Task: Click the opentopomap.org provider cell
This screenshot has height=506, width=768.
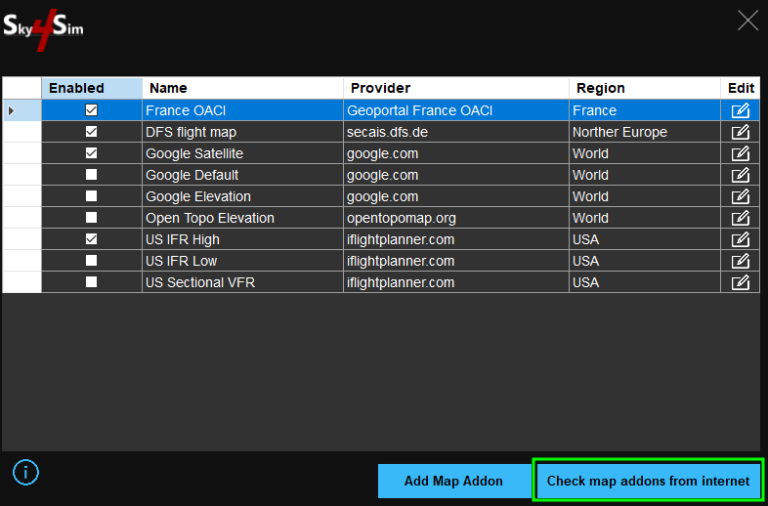Action: 456,218
